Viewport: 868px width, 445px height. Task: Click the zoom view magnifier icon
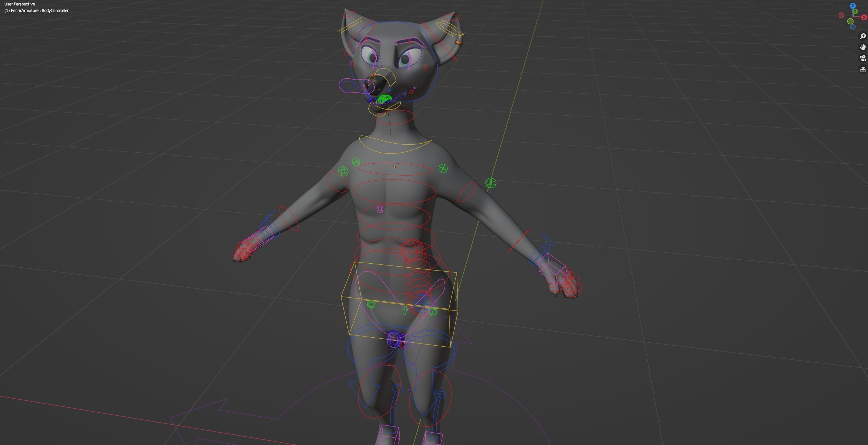pyautogui.click(x=863, y=36)
